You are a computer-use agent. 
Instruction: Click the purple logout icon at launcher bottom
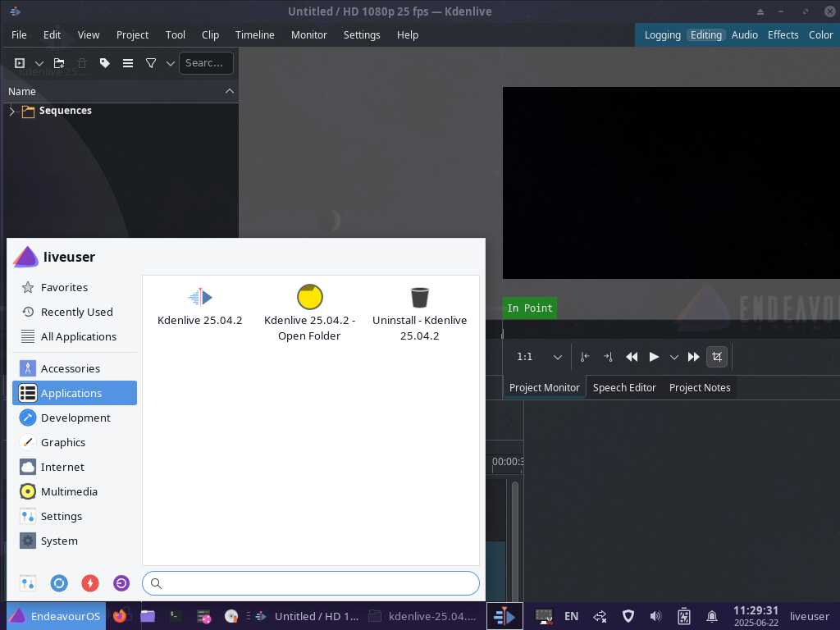121,583
